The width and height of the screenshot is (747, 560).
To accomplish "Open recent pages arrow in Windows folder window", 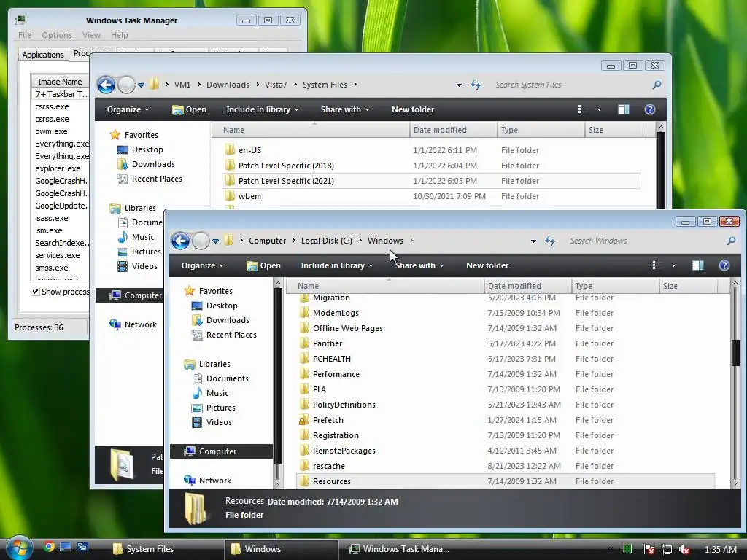I will point(216,241).
